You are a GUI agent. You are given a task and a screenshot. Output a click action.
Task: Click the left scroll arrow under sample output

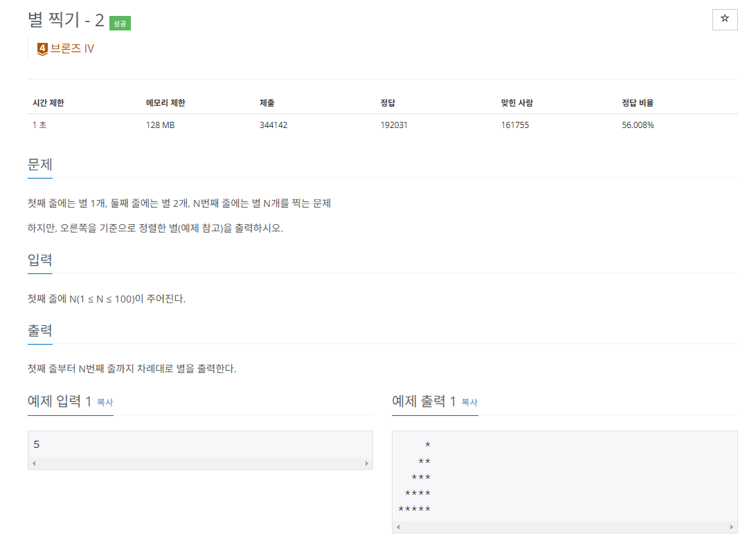click(398, 527)
